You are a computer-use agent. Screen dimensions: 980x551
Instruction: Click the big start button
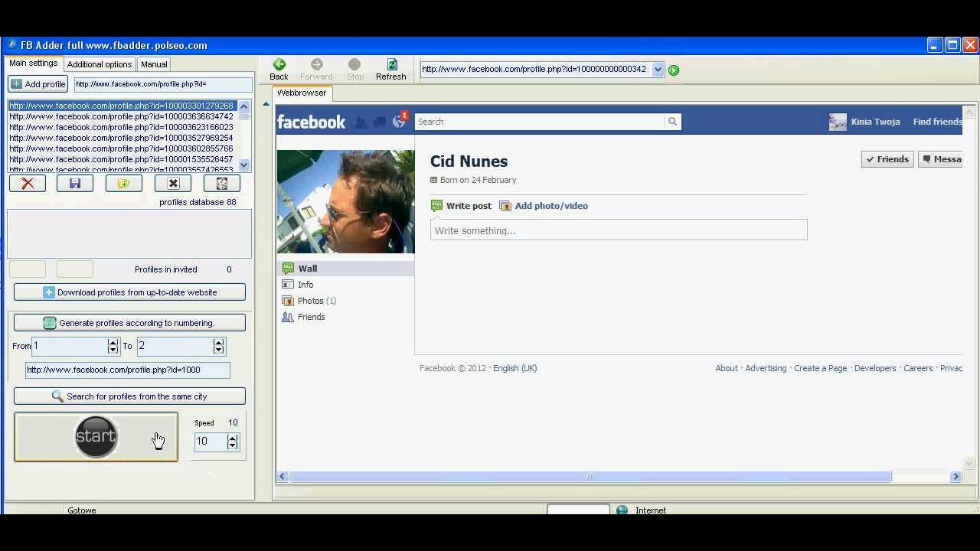coord(96,437)
